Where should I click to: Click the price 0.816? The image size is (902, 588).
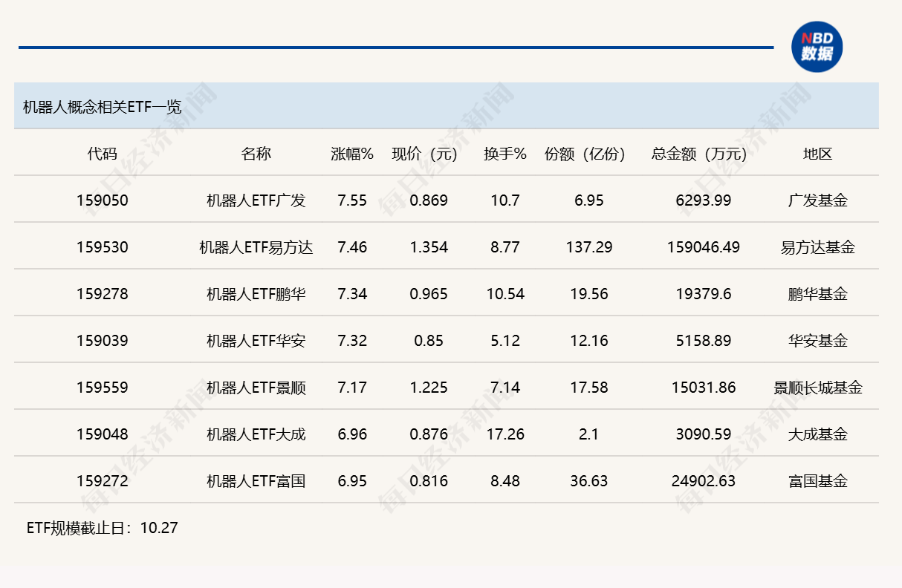(429, 481)
